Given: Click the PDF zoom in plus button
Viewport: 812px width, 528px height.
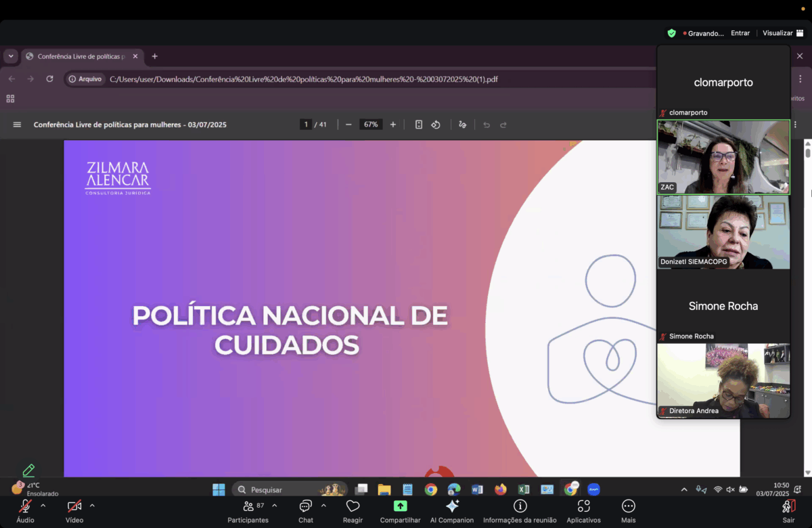Looking at the screenshot, I should [x=393, y=125].
